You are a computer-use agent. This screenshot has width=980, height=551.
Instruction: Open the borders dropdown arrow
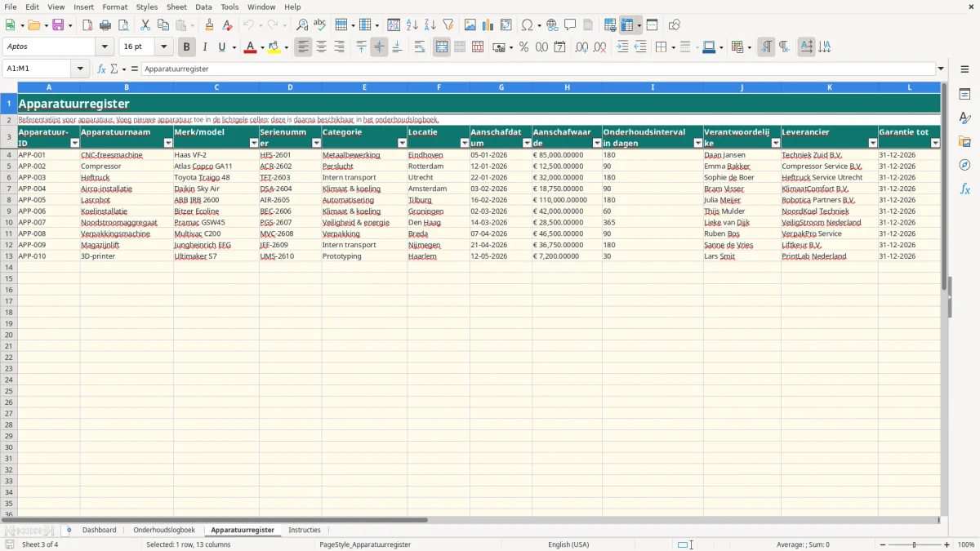[672, 47]
